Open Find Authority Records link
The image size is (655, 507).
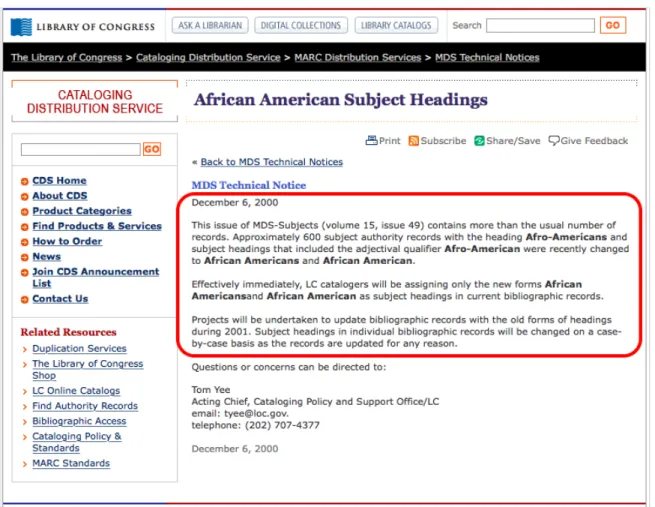coord(85,406)
